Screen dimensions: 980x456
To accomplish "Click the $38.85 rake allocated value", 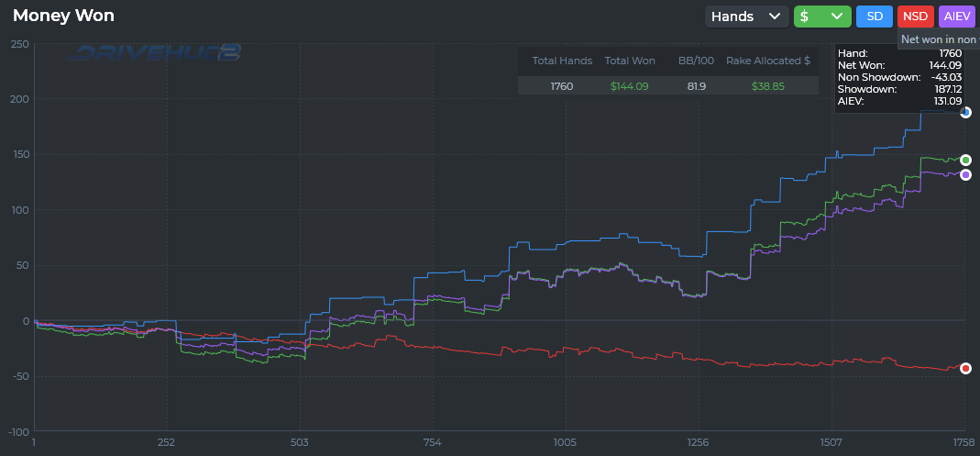I will (x=768, y=86).
